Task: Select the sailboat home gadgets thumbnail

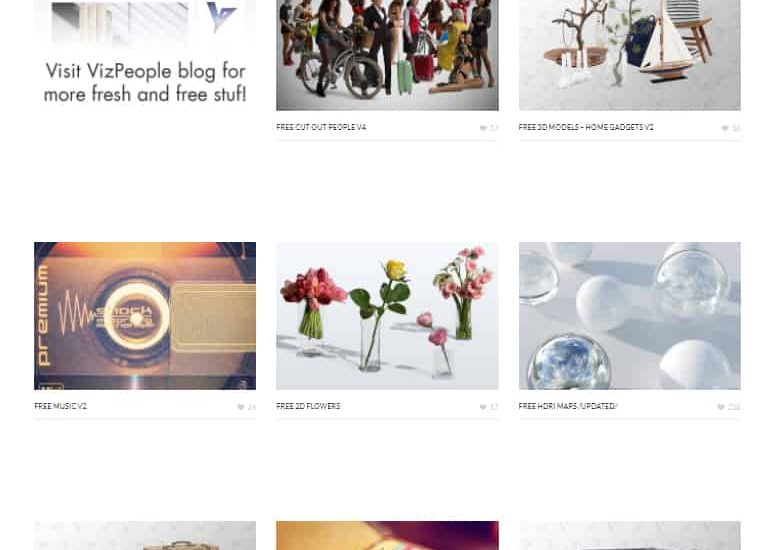Action: [629, 55]
